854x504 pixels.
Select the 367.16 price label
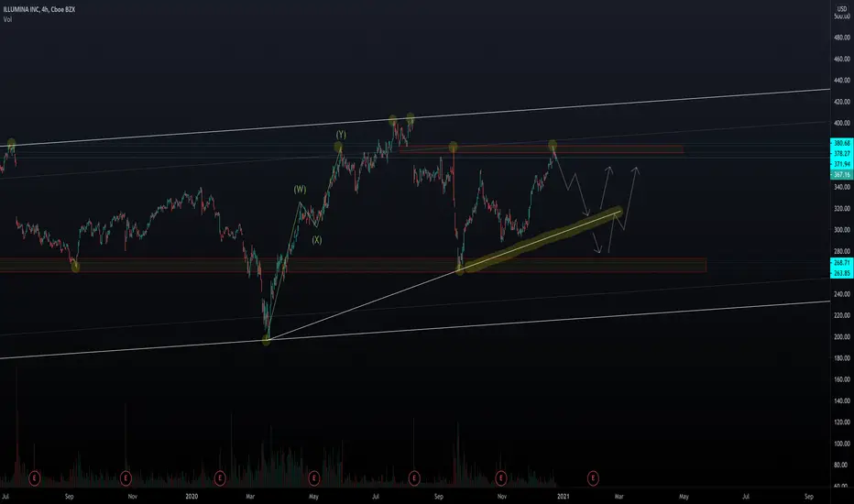pyautogui.click(x=842, y=175)
